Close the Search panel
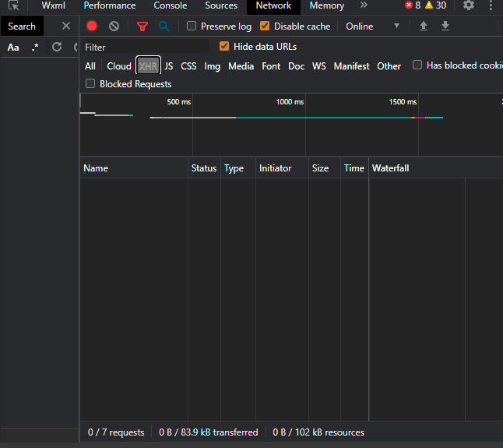 [66, 26]
